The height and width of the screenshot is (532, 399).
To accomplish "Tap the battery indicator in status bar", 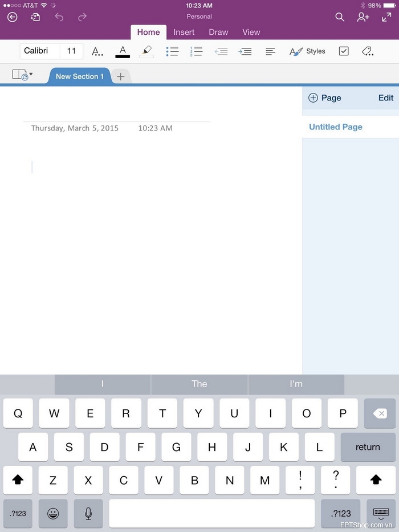I will [390, 6].
